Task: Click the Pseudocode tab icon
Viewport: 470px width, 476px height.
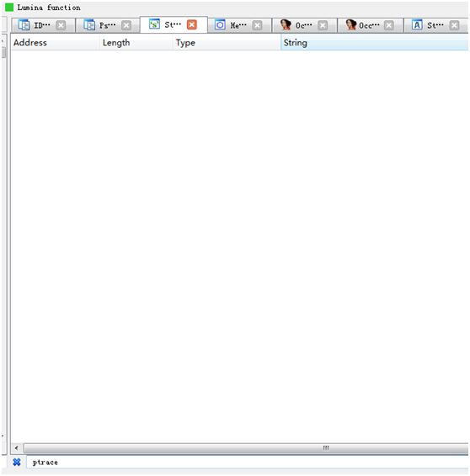Action: point(89,25)
